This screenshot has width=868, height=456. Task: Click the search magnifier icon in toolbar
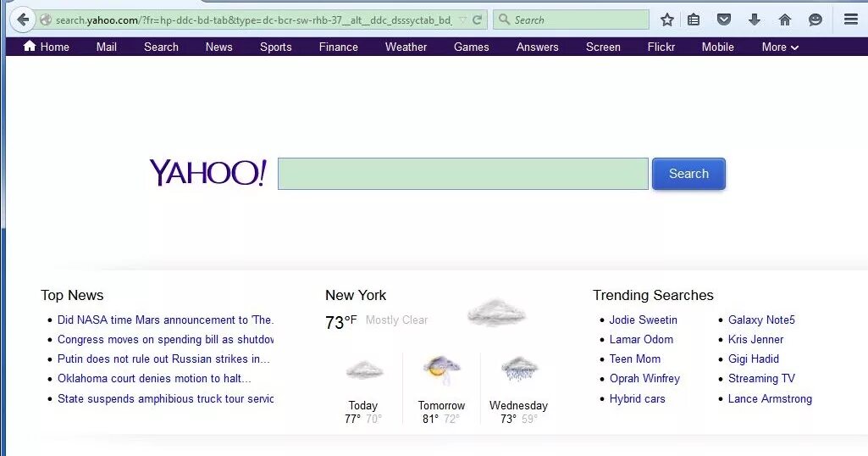pos(504,19)
